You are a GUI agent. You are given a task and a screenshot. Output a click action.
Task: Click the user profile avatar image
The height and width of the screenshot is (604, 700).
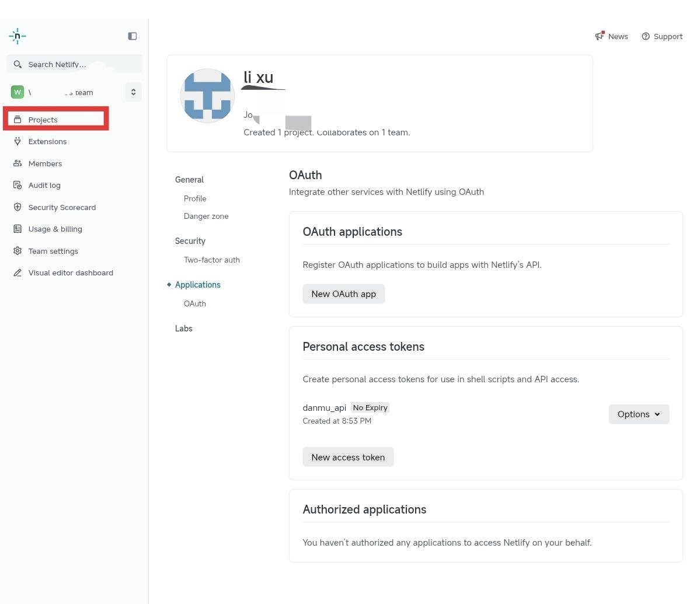coord(207,96)
